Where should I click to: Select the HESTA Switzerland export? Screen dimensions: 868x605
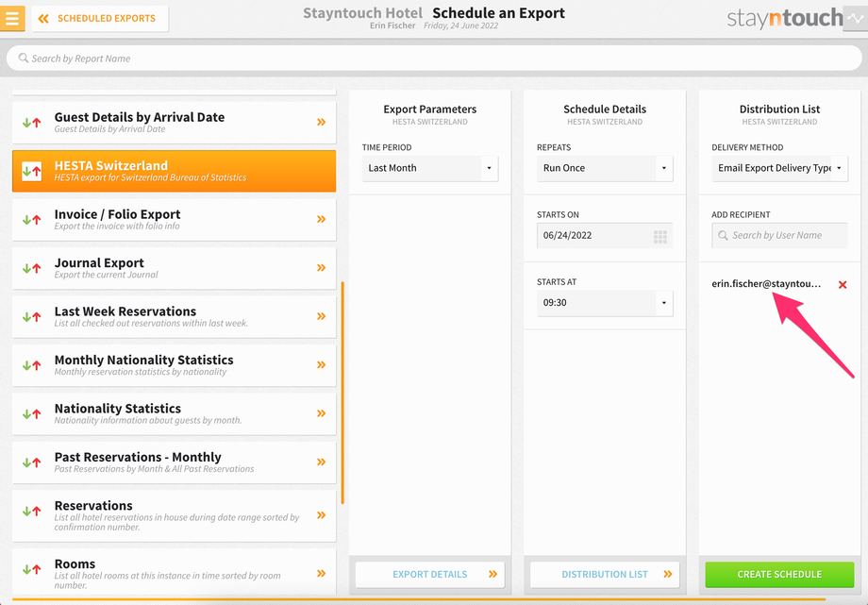click(174, 171)
